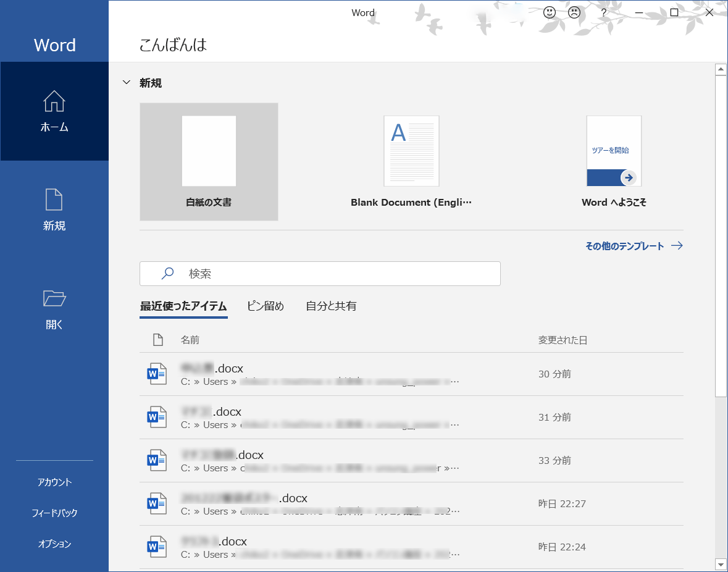728x572 pixels.
Task: Minimize the Word window
Action: (639, 12)
